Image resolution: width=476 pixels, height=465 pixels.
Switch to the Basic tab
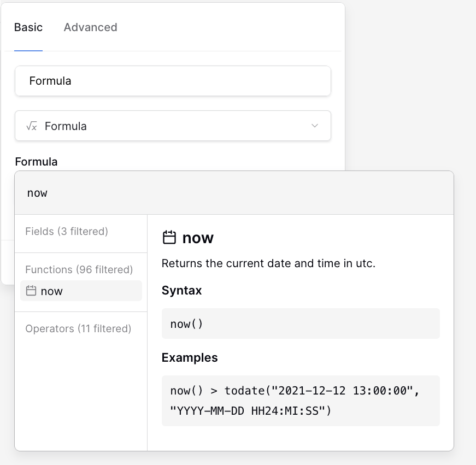pos(28,27)
